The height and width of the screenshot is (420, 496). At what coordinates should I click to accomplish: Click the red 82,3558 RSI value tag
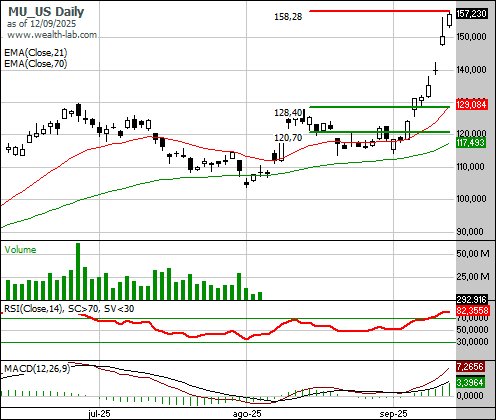472,311
